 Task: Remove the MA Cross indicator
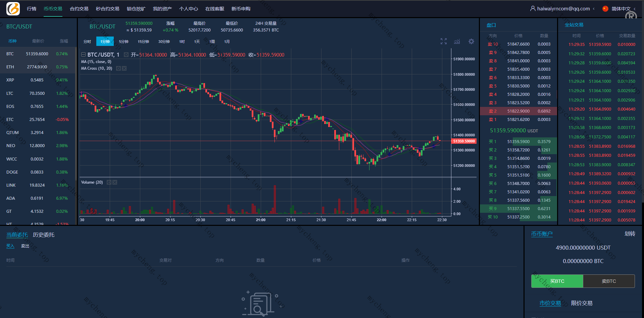pos(124,68)
